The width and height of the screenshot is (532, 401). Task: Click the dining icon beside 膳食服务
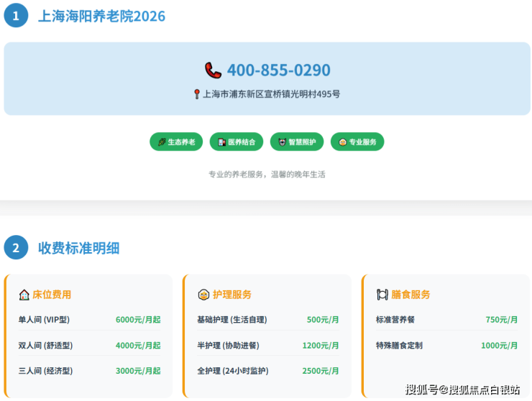click(x=382, y=295)
